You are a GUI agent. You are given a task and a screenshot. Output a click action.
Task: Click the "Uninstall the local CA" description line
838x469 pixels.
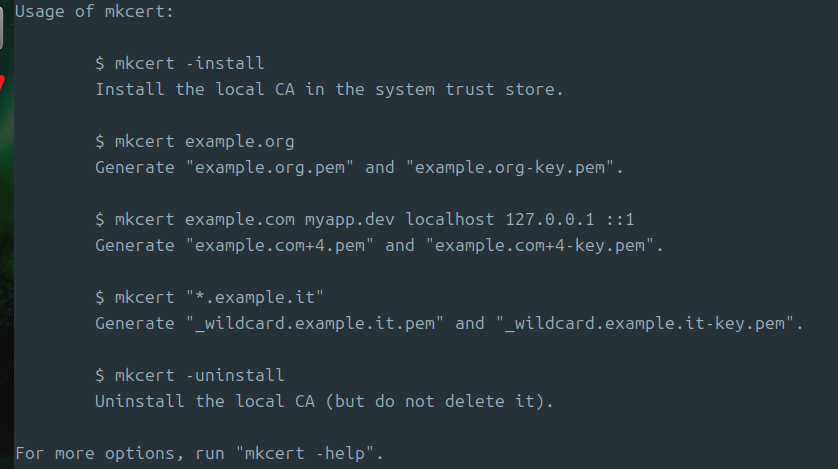324,401
